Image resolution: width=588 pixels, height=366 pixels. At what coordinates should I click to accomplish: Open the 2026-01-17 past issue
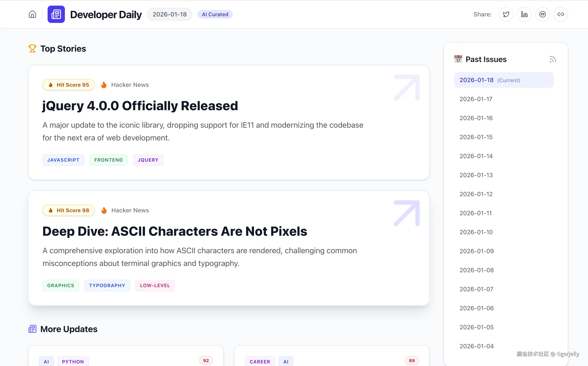[476, 99]
